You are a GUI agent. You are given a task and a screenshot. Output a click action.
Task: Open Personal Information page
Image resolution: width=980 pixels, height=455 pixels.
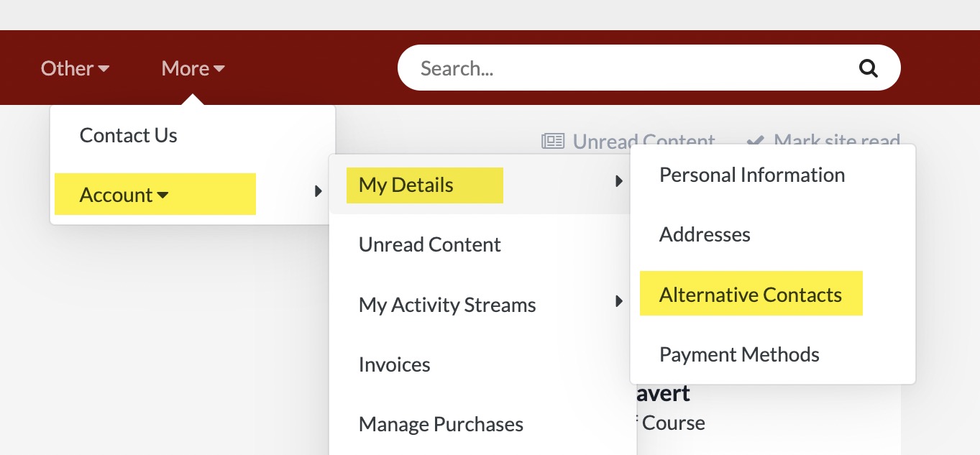pos(752,175)
